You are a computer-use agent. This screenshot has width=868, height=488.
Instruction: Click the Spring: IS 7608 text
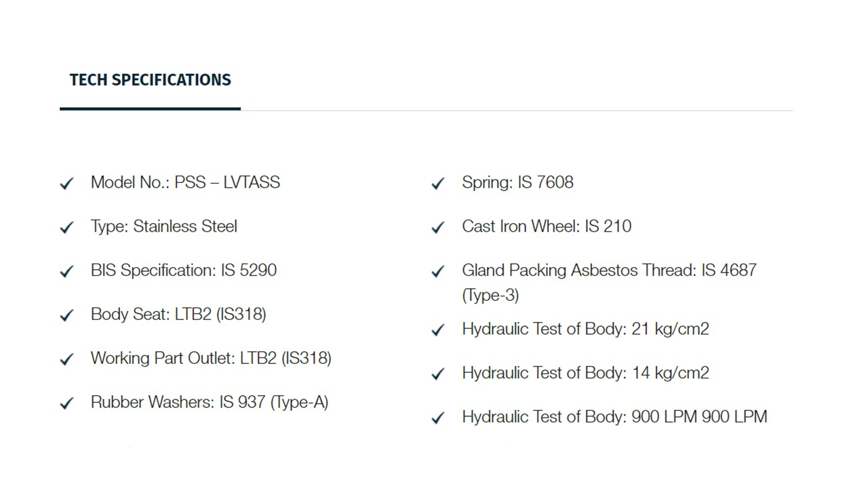click(517, 182)
